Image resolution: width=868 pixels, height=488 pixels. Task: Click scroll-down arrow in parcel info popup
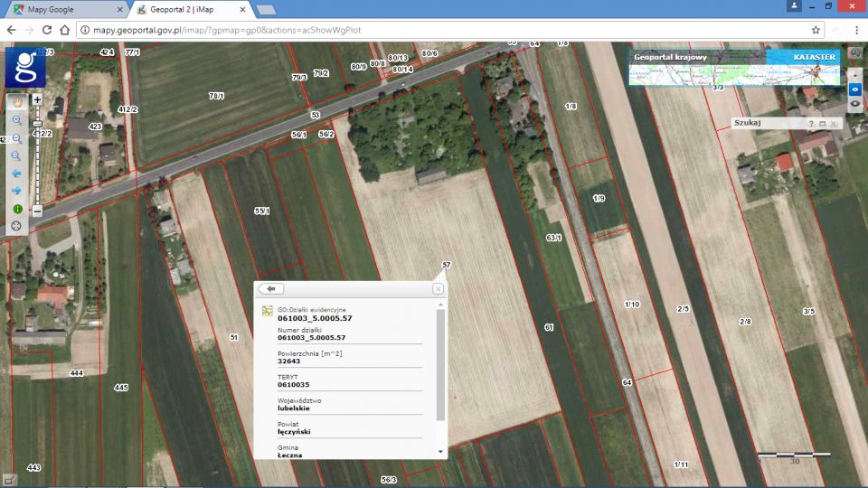tap(441, 451)
